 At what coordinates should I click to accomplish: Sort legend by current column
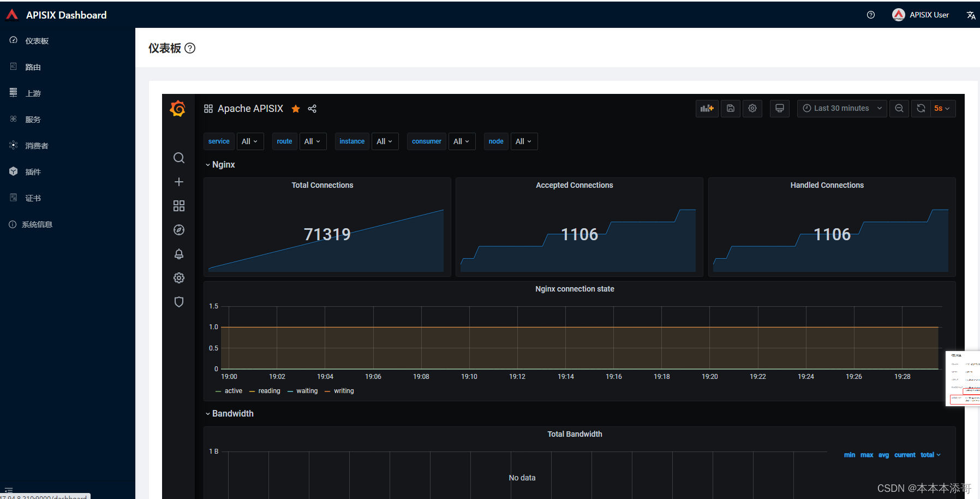click(905, 455)
